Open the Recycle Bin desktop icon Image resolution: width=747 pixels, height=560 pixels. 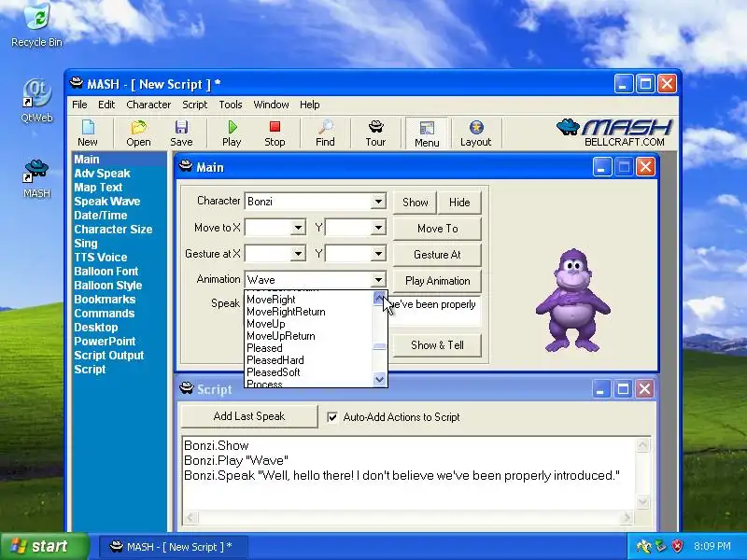tap(36, 25)
